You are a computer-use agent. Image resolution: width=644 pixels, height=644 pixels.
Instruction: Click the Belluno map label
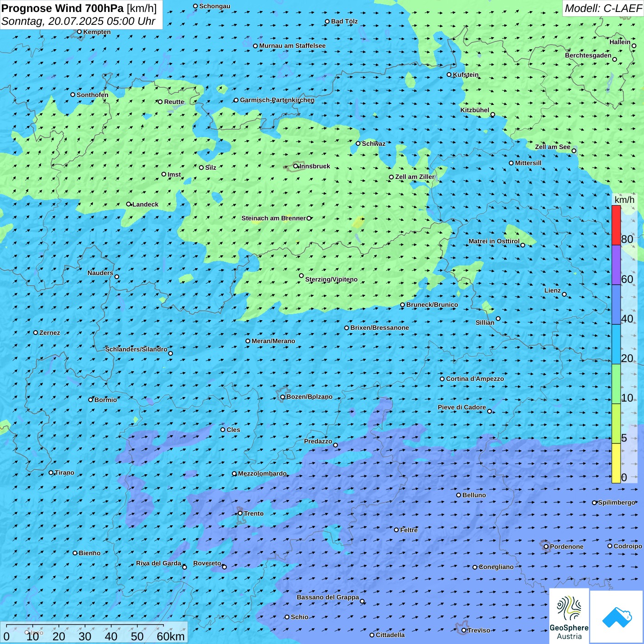[474, 495]
